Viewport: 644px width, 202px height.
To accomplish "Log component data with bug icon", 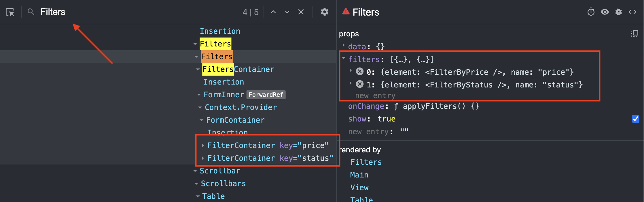I will (618, 12).
